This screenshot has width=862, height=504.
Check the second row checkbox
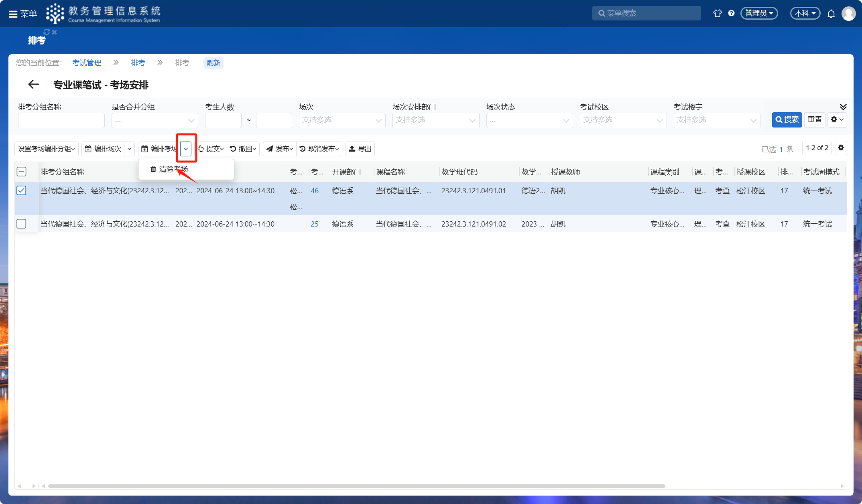pyautogui.click(x=21, y=224)
